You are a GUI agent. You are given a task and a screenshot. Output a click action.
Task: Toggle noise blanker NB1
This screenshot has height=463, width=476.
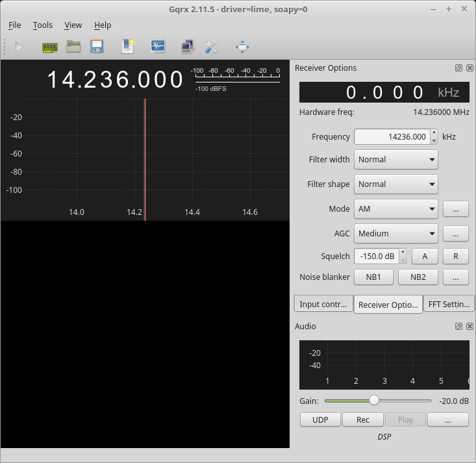373,277
